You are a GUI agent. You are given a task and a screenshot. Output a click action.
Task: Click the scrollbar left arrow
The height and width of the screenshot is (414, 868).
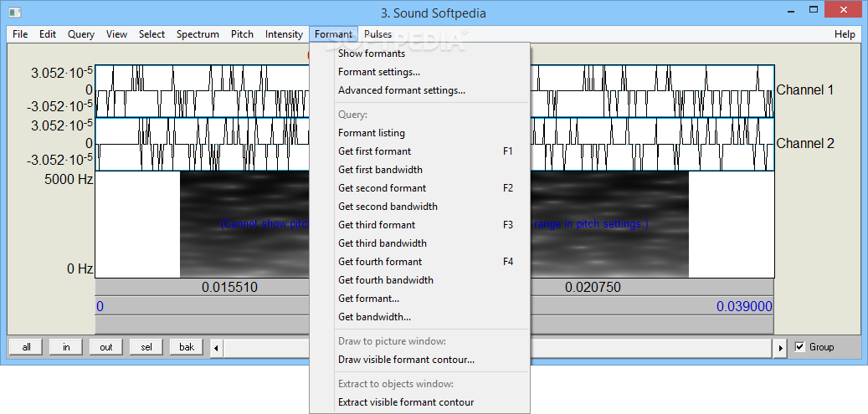tap(217, 348)
